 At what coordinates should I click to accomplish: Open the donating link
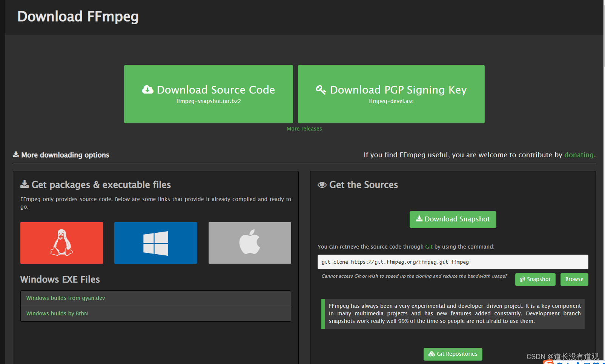click(x=579, y=155)
